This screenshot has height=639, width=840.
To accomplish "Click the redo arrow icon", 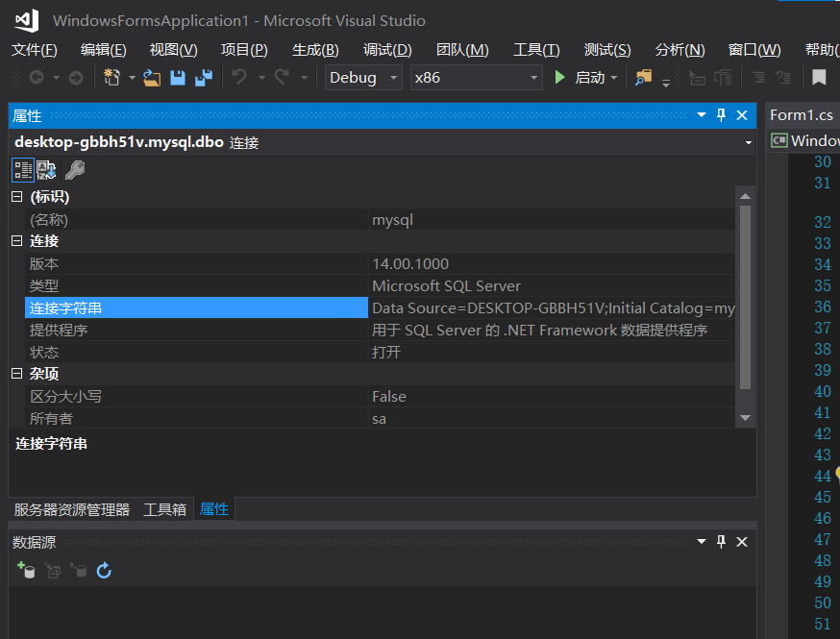I will 282,77.
